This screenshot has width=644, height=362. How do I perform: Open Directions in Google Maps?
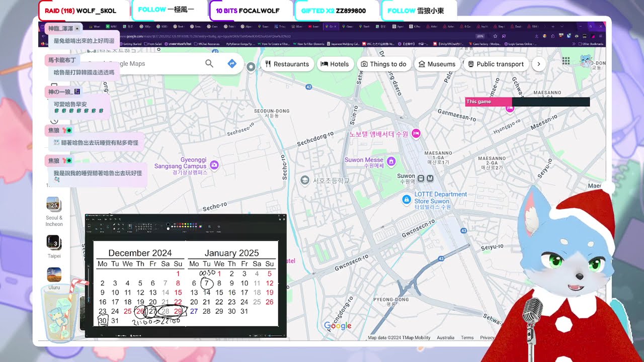click(x=232, y=63)
